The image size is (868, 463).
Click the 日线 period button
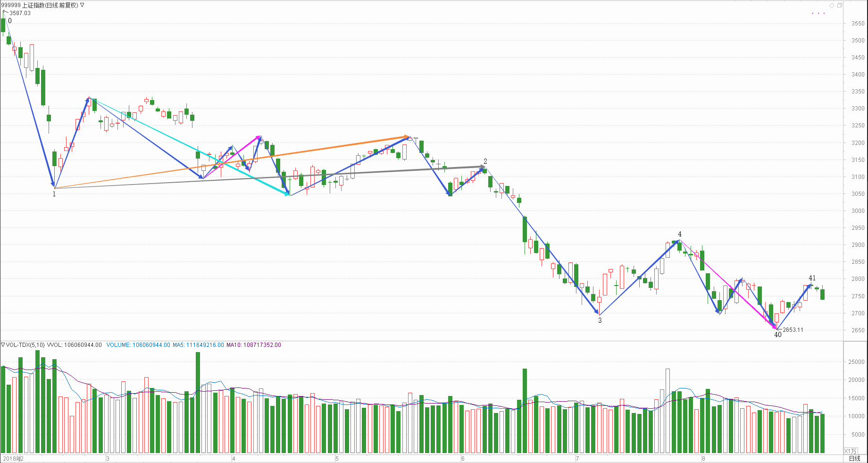(854, 458)
